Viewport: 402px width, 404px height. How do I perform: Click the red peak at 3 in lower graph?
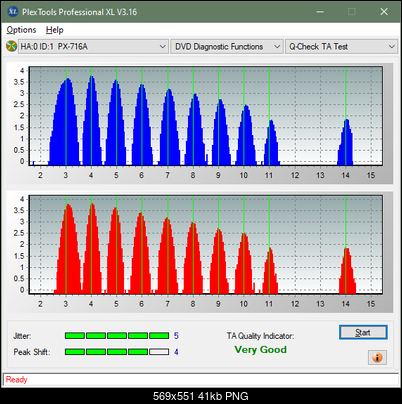[68, 249]
